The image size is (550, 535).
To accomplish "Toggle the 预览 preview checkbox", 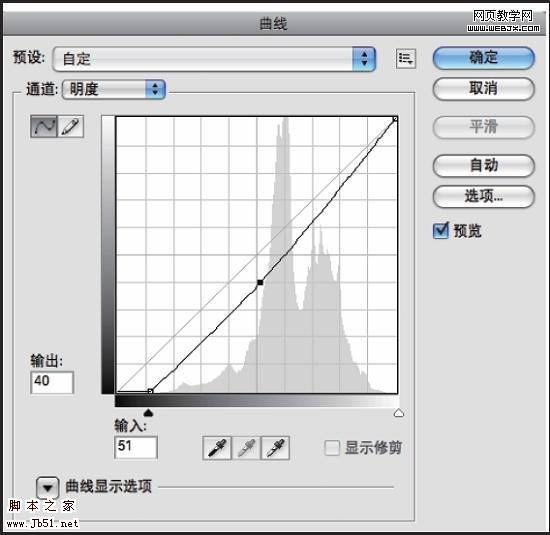I will 441,231.
